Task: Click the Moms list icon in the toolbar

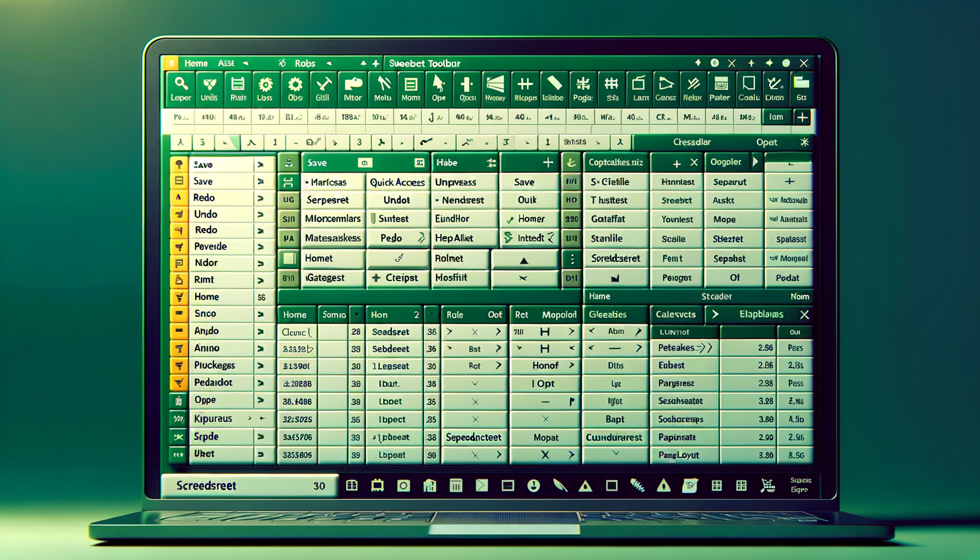Action: [x=410, y=87]
